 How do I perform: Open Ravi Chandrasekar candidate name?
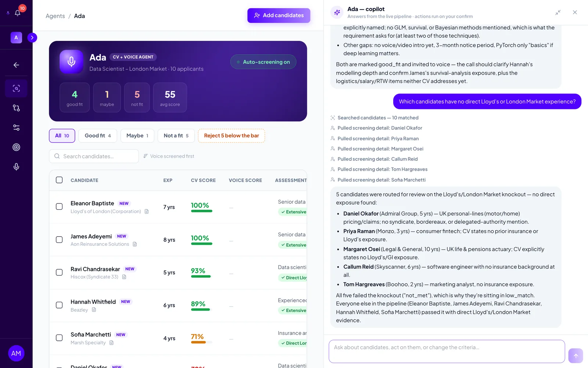(x=95, y=269)
